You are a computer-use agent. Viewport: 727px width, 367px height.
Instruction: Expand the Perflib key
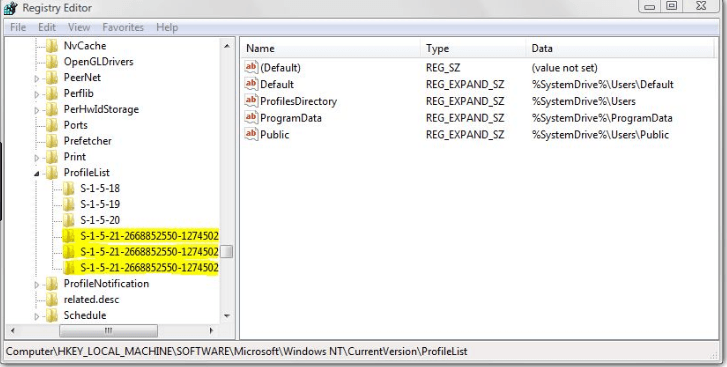pyautogui.click(x=37, y=94)
